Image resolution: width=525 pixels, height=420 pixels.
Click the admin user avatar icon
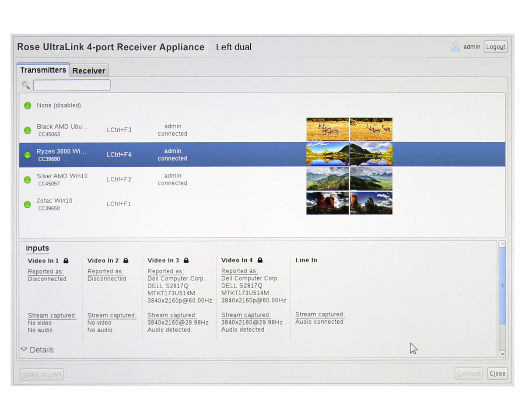pyautogui.click(x=455, y=47)
